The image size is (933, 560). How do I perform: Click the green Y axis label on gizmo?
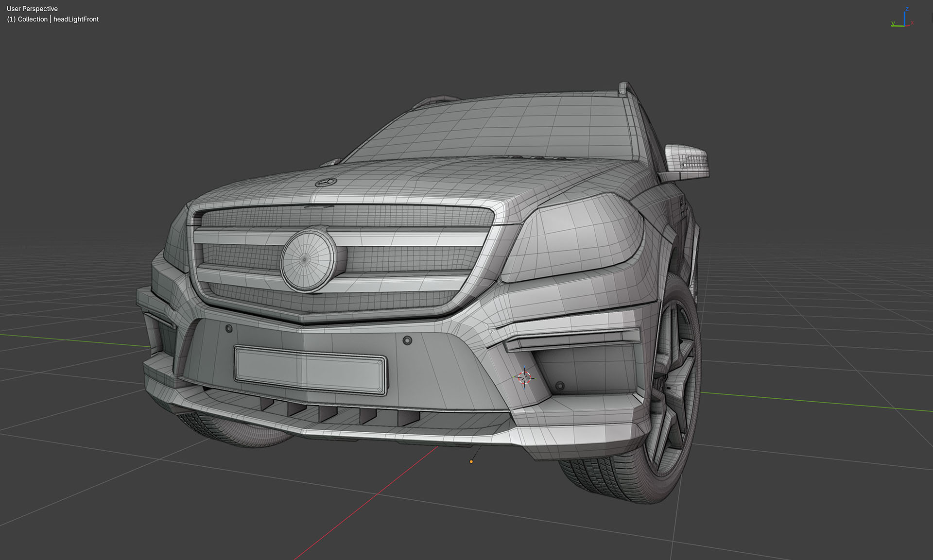[x=893, y=23]
